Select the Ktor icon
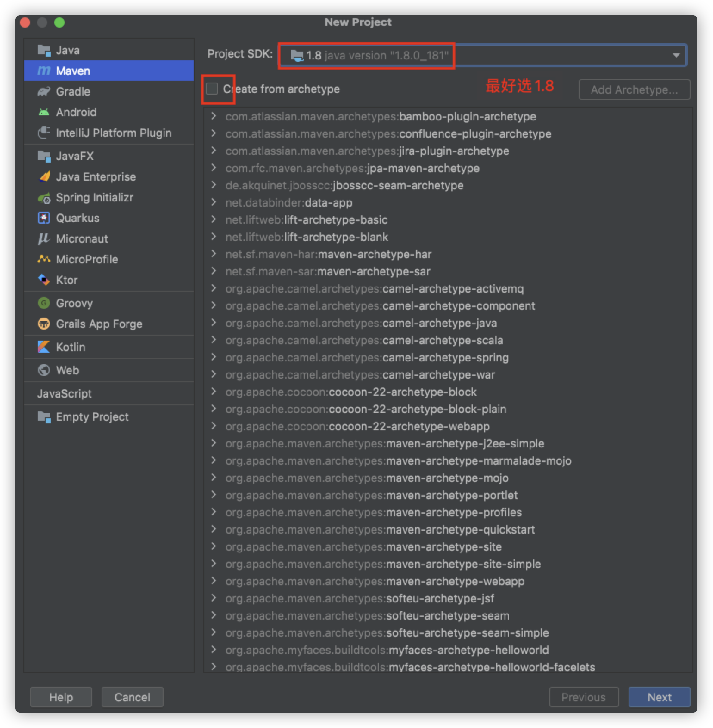The width and height of the screenshot is (713, 728). click(44, 280)
